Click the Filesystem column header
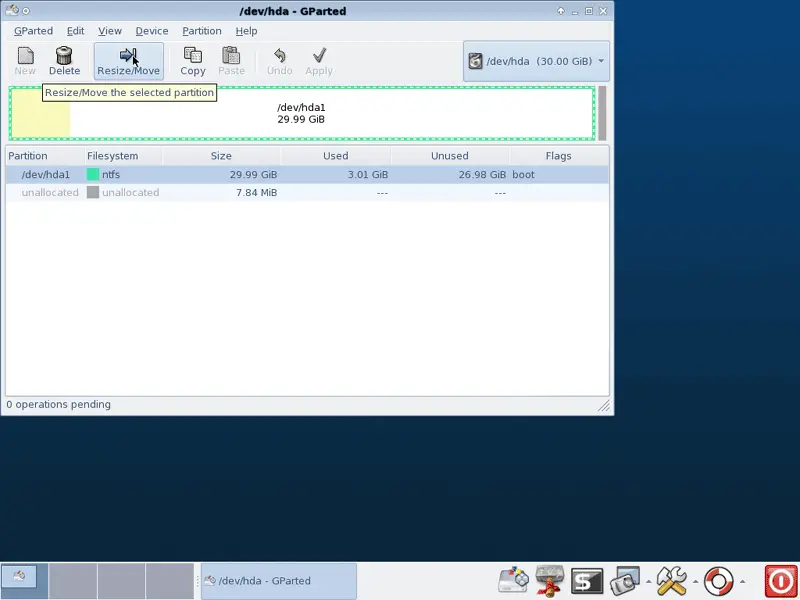Viewport: 800px width, 600px height. pos(123,156)
